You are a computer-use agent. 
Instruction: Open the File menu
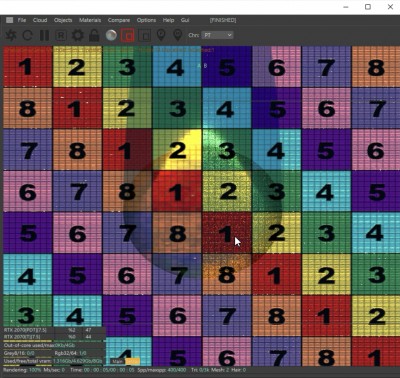22,20
